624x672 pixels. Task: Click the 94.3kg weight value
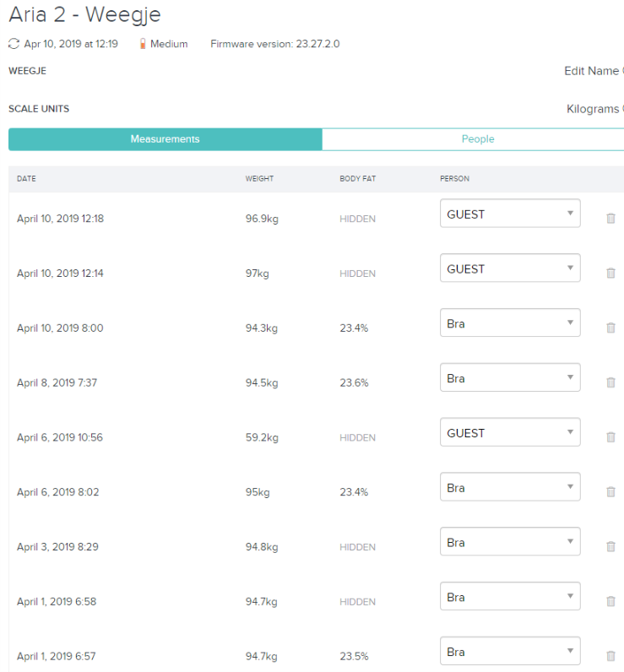coord(262,328)
